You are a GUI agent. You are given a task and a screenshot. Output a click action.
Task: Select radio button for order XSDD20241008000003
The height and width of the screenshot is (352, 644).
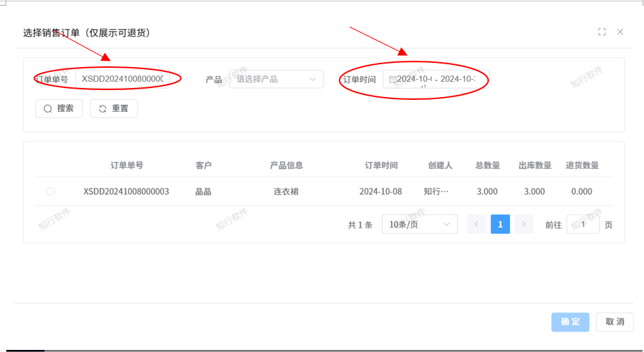pos(50,191)
